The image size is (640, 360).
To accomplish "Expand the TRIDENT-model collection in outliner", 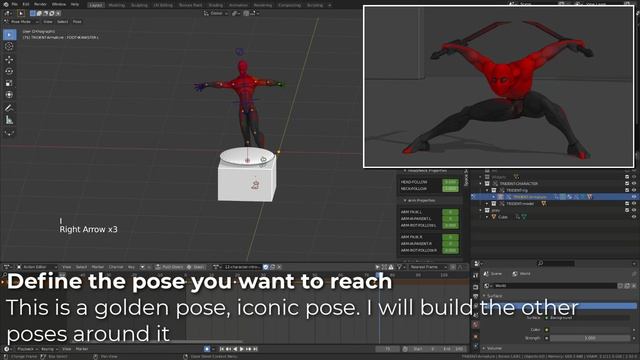I will tap(487, 203).
